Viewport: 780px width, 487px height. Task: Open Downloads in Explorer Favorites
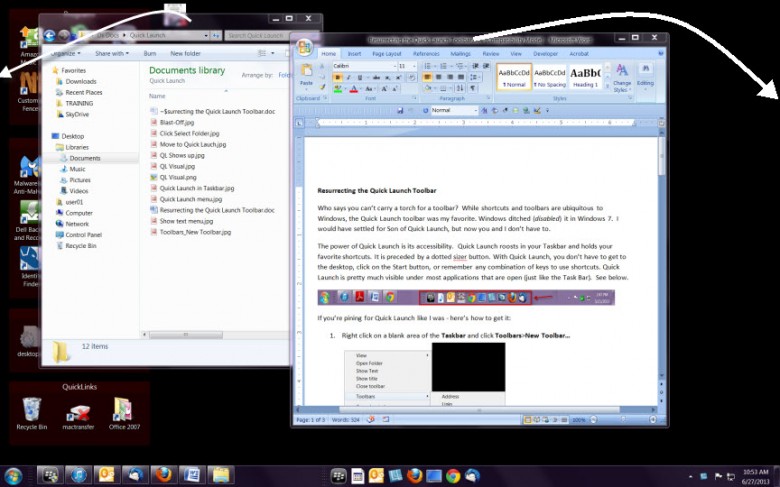tap(81, 82)
